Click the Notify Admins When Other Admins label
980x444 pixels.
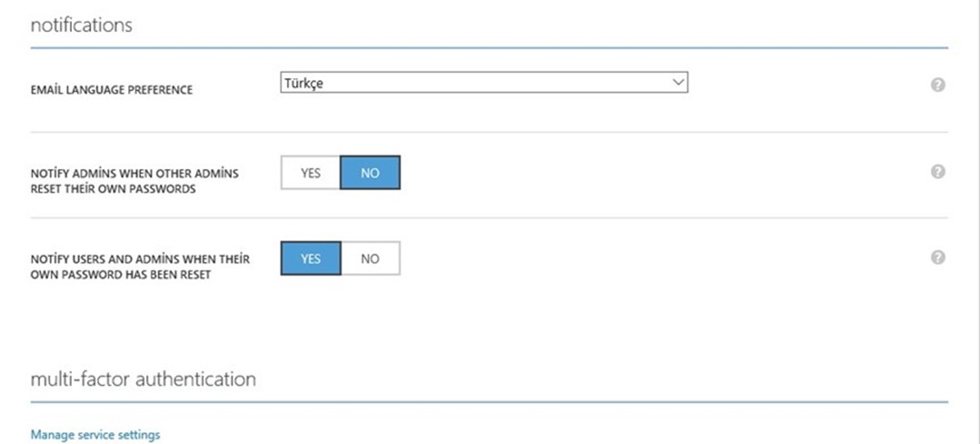tap(134, 181)
